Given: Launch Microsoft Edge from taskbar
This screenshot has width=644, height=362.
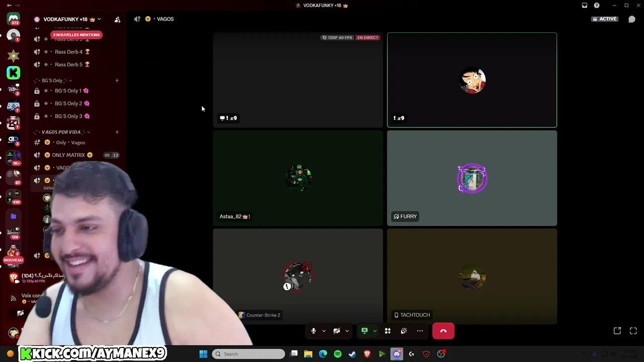Looking at the screenshot, I should point(323,354).
